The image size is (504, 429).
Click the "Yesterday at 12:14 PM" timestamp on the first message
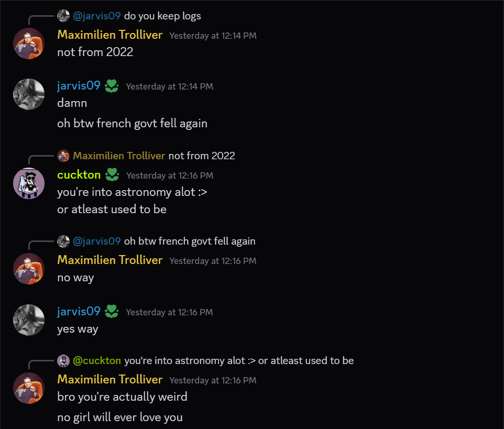(x=213, y=36)
